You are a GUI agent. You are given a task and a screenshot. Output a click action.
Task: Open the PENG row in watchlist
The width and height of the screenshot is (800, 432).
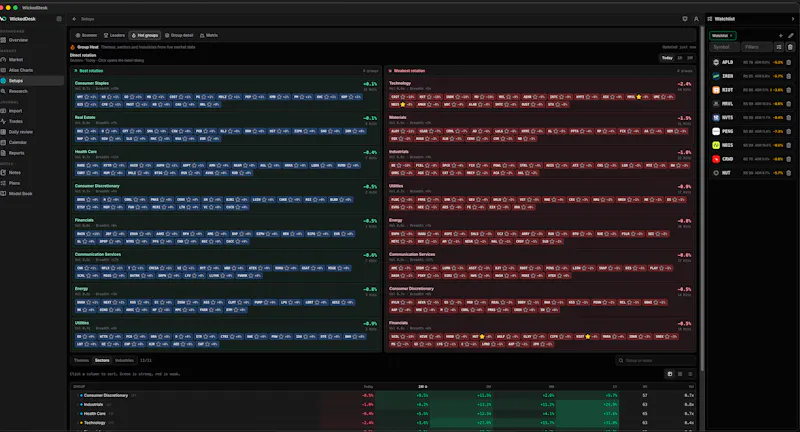752,131
